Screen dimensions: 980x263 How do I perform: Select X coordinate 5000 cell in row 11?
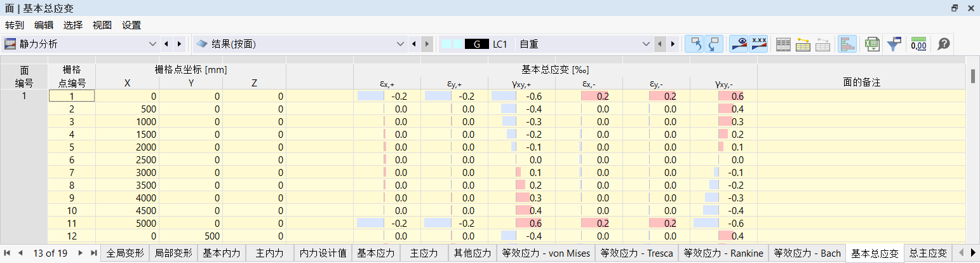click(x=127, y=223)
